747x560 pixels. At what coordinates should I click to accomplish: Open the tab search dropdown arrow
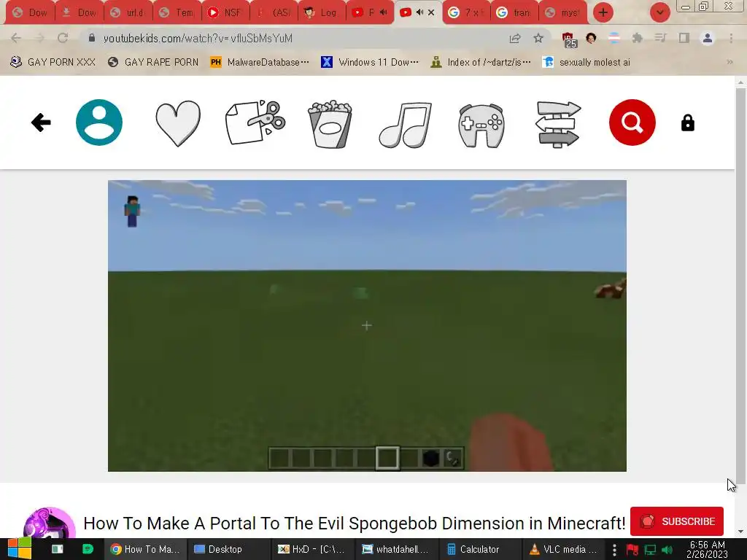659,12
